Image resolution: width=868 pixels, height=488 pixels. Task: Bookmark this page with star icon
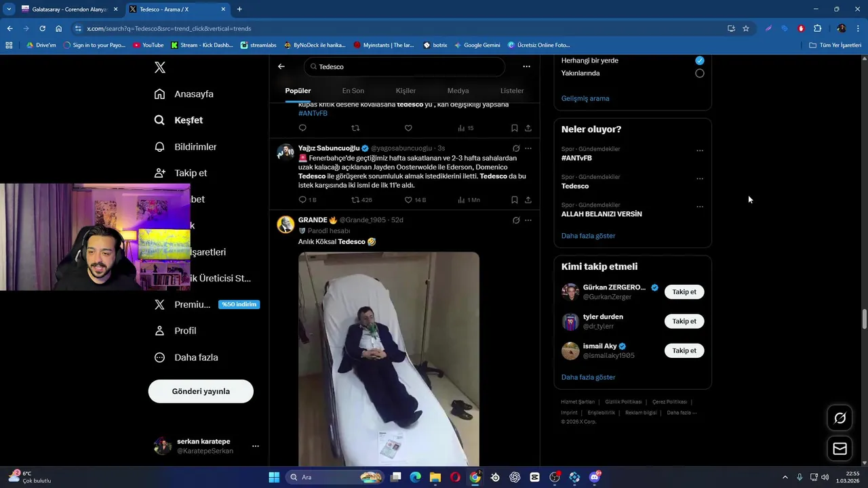pyautogui.click(x=746, y=28)
